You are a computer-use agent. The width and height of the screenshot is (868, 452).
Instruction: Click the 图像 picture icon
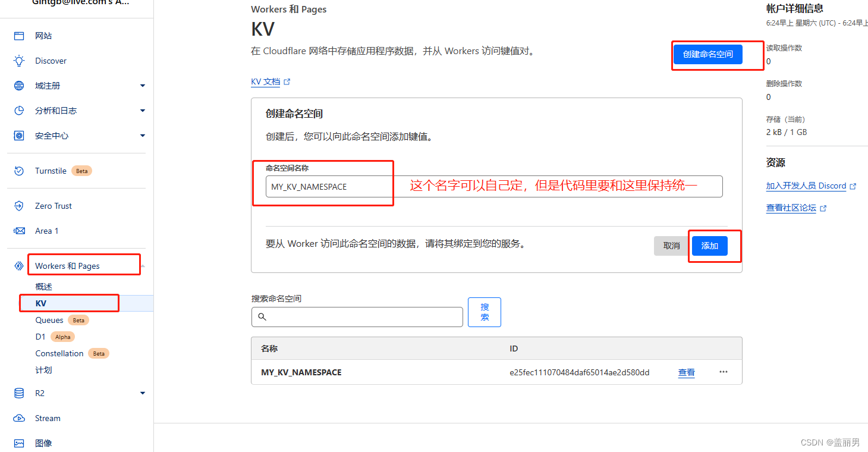click(x=19, y=443)
